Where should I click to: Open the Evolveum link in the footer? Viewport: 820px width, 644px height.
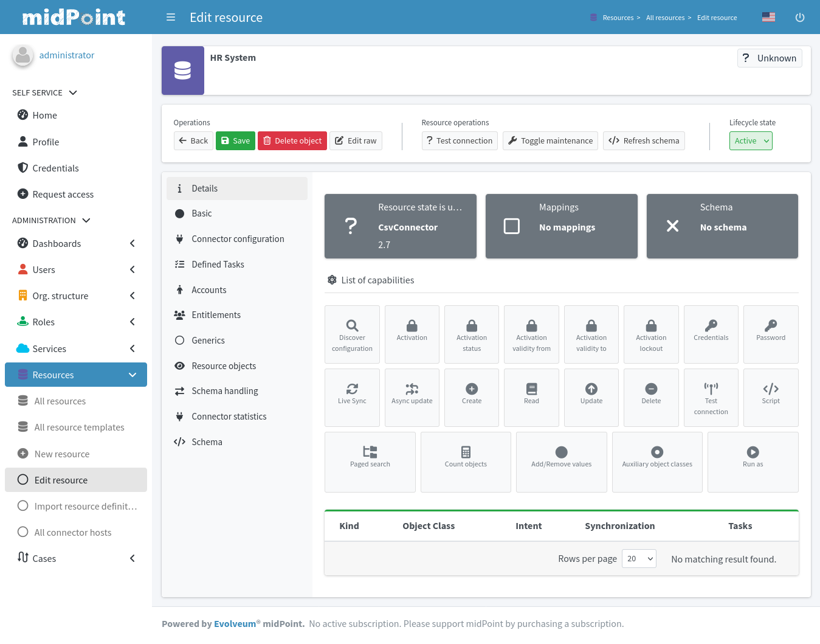(235, 623)
